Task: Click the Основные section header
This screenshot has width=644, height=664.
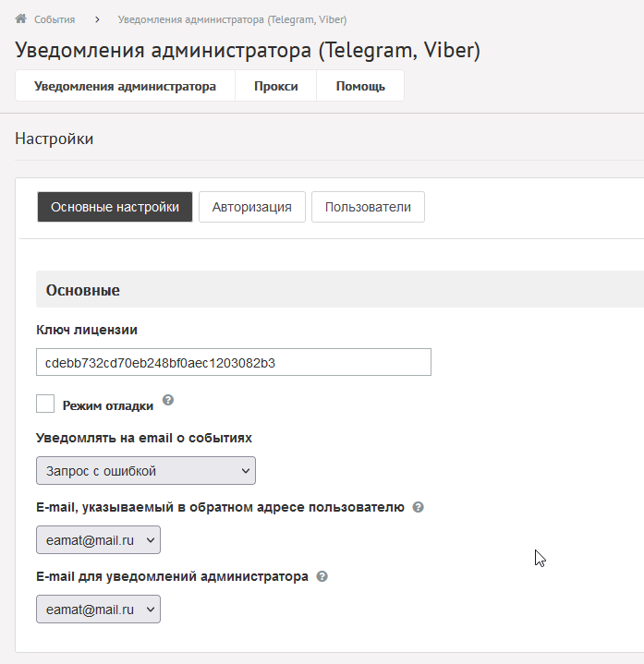Action: (x=83, y=290)
